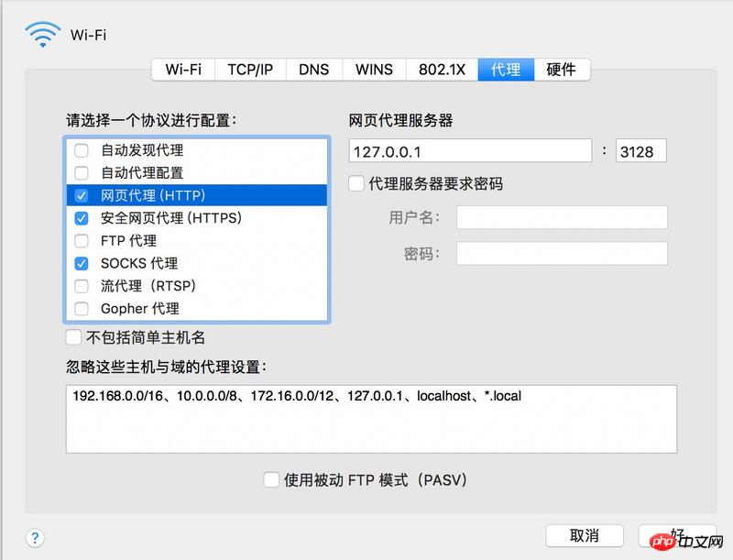Viewport: 733px width, 560px height.
Task: Select the 网页代理 (HTTP) row label
Action: point(153,195)
